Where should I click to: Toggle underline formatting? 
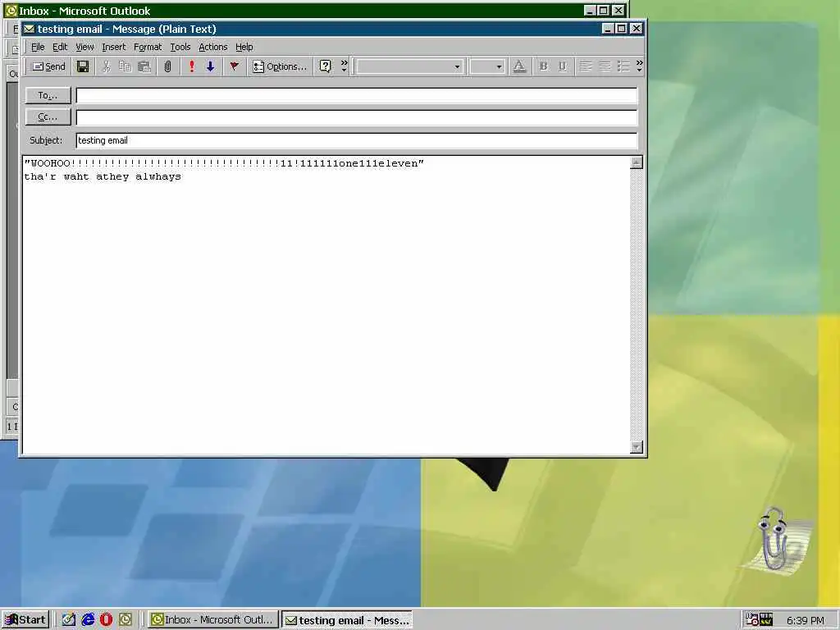[x=563, y=66]
